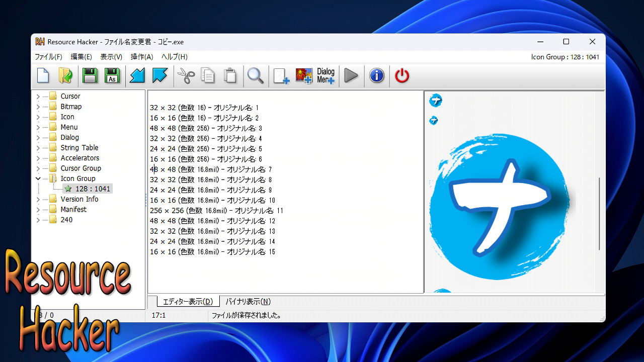Screen dimensions: 644x362
Task: Click the clipboard Paste icon
Action: tap(230, 76)
